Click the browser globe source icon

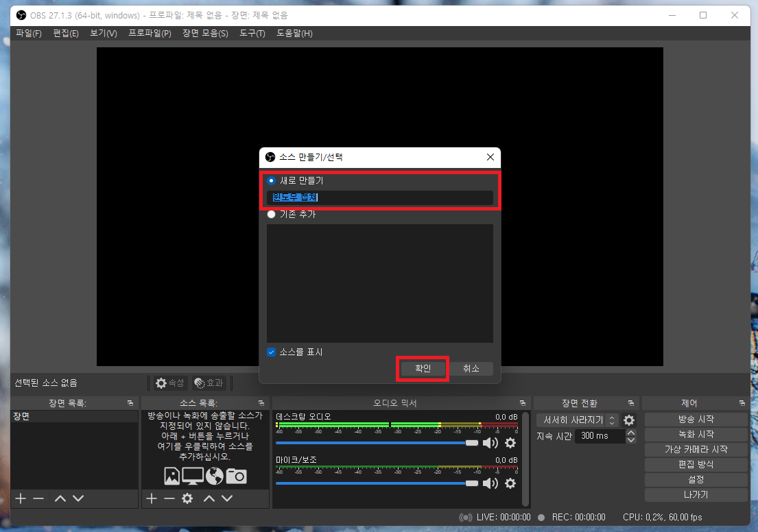[215, 476]
